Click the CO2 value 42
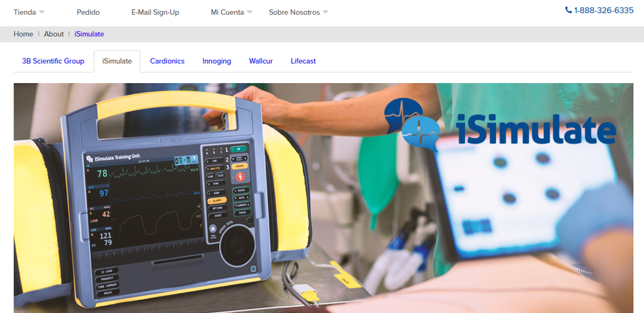The image size is (644, 313). click(x=106, y=214)
